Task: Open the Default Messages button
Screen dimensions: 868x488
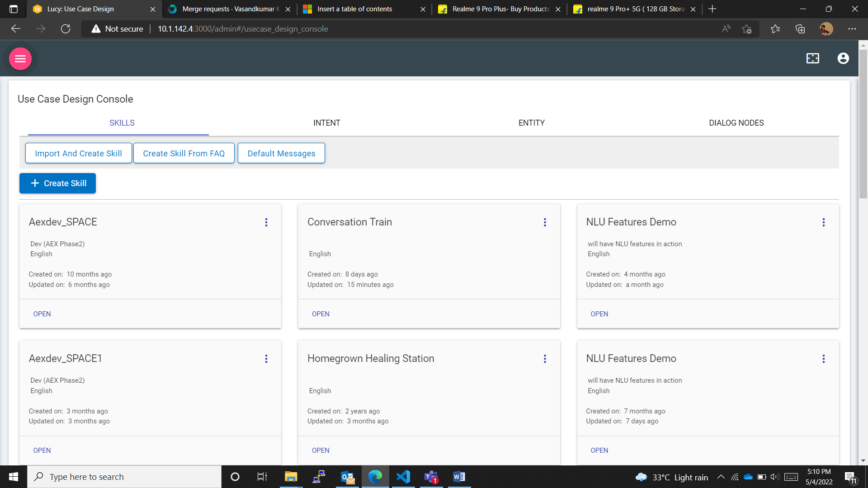Action: click(281, 153)
